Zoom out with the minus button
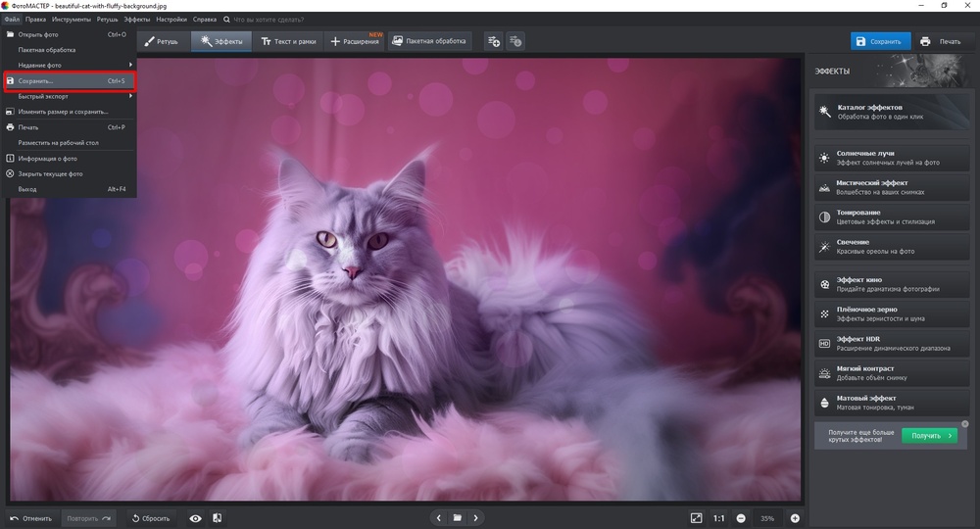This screenshot has height=529, width=980. pyautogui.click(x=741, y=518)
